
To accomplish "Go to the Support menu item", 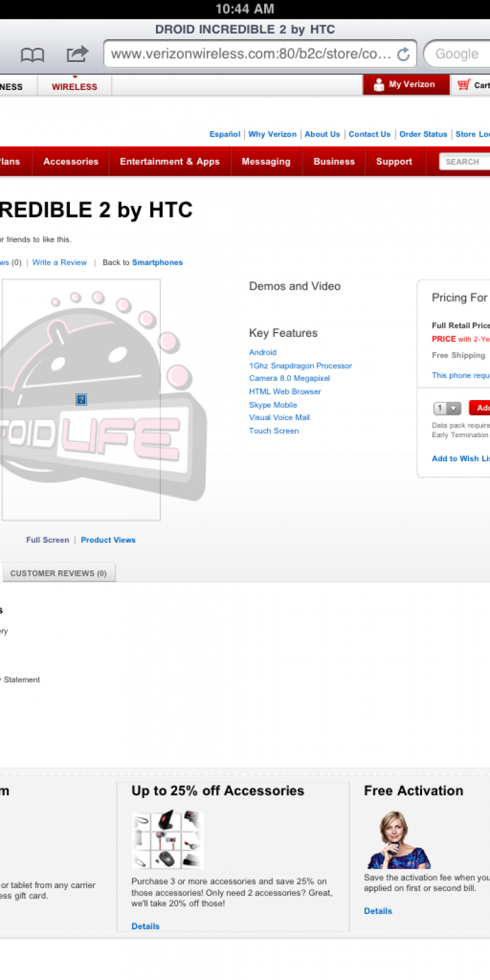I will 394,162.
